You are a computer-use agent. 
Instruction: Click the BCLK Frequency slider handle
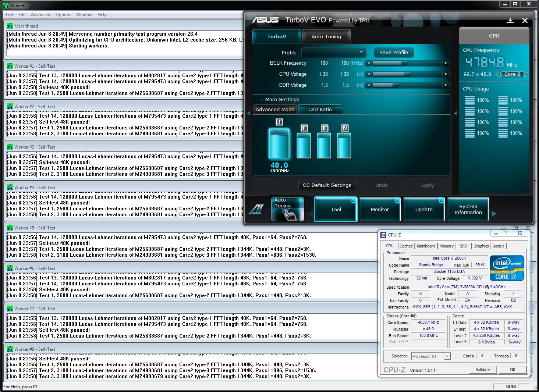tap(404, 63)
